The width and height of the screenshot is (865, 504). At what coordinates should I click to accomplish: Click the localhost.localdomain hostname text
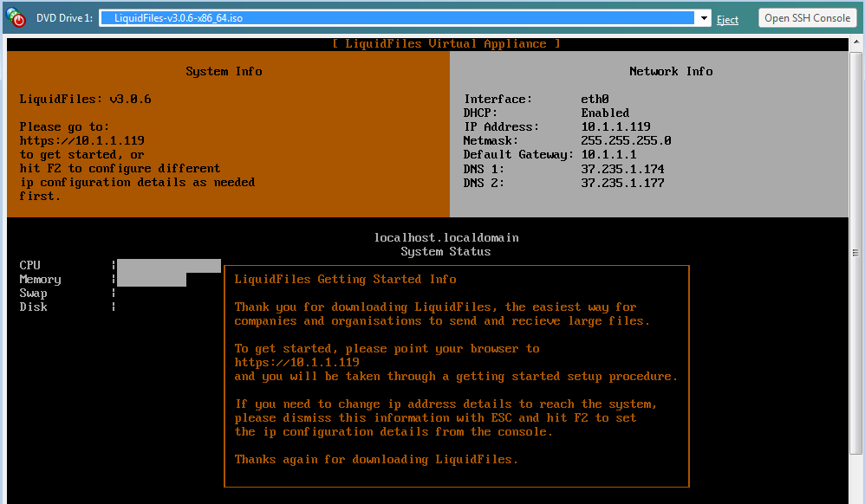tap(446, 237)
